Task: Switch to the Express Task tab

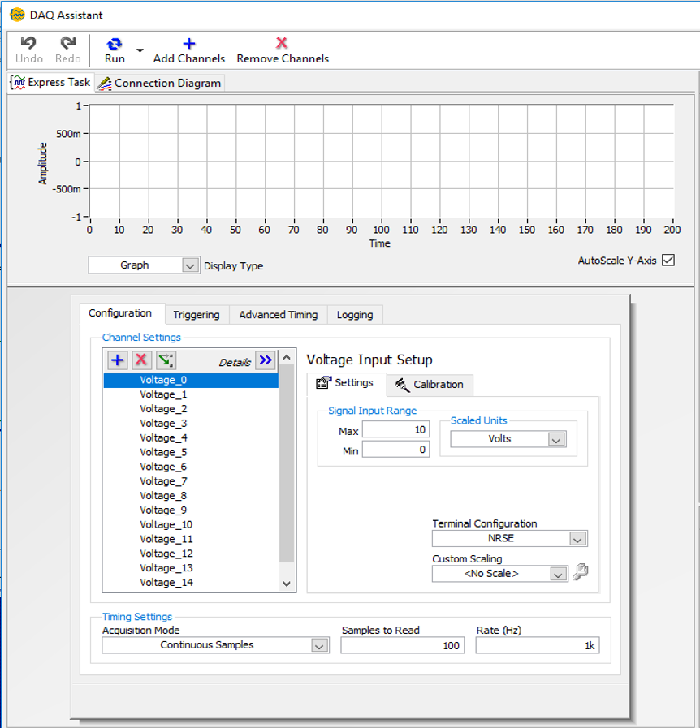Action: [51, 82]
